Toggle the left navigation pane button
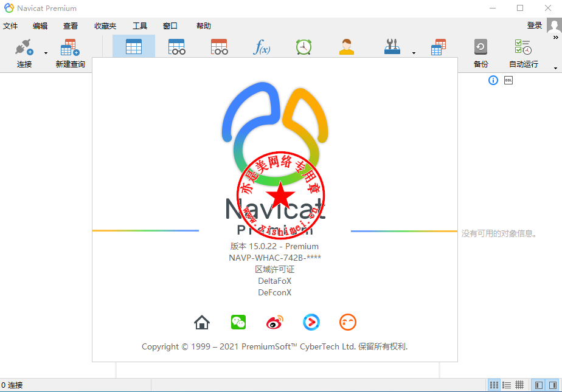The image size is (562, 392). click(538, 385)
